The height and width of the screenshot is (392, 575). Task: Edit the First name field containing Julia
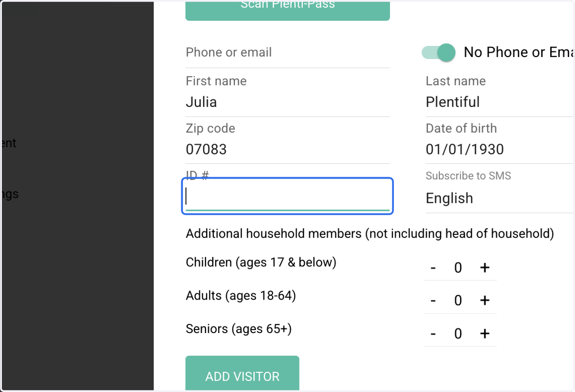[287, 102]
